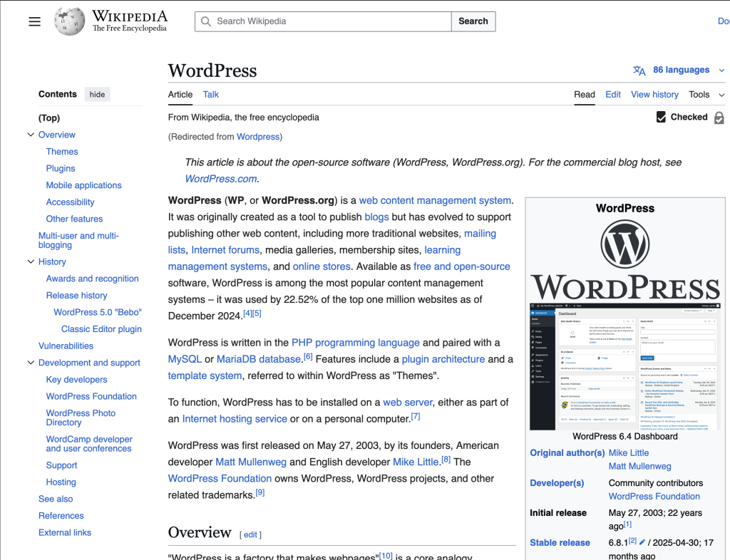This screenshot has height=560, width=730.
Task: Collapse the History section in Contents
Action: (31, 262)
